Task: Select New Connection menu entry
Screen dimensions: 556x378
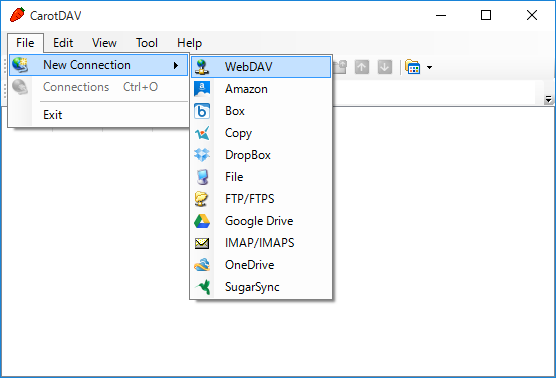Action: click(98, 65)
